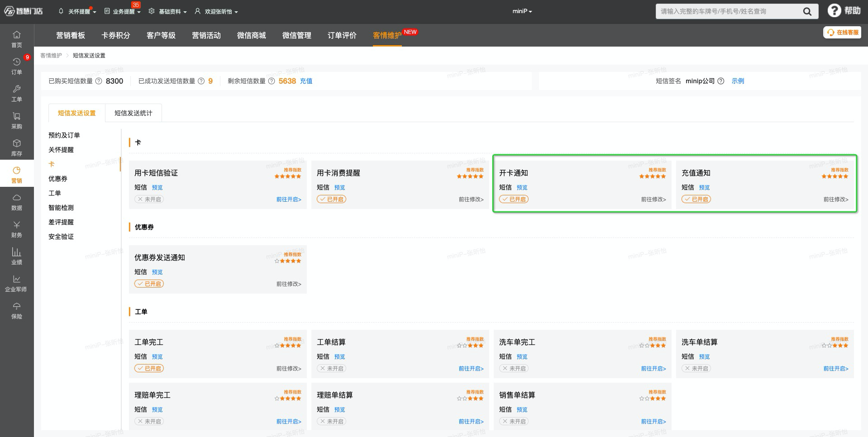Click 前往开启 on 销售单结算 card
The width and height of the screenshot is (868, 437).
[653, 422]
